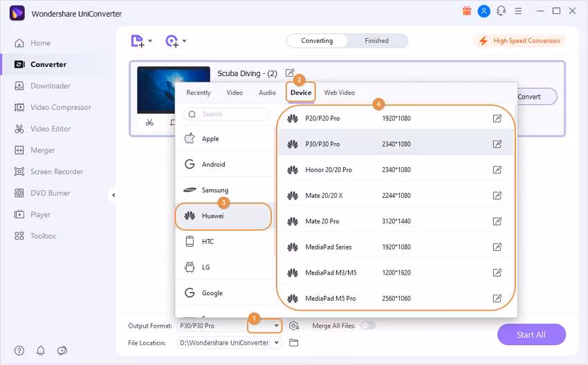
Task: Switch to the Video format tab
Action: 235,93
